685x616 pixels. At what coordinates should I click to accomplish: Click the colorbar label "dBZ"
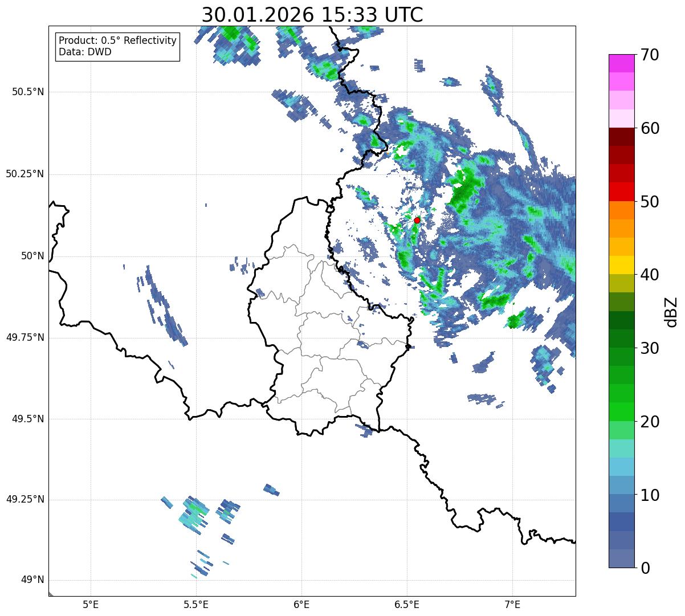coord(671,311)
